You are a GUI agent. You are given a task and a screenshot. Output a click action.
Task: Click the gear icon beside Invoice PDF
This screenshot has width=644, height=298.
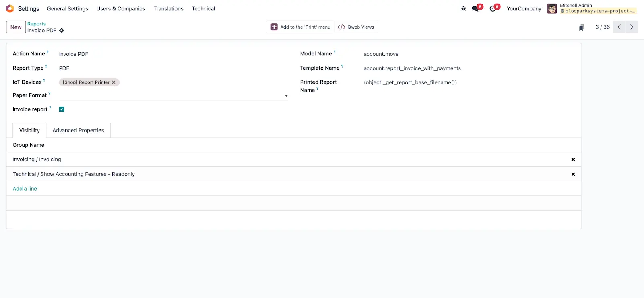coord(62,31)
